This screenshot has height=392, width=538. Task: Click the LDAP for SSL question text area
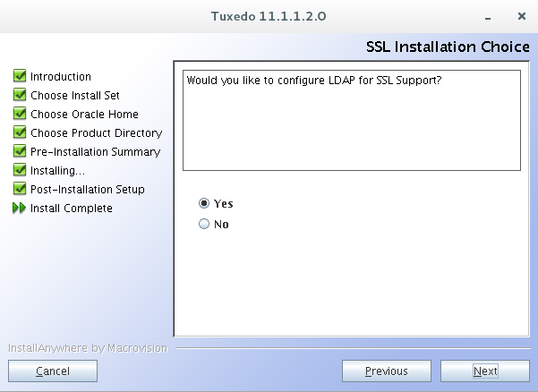tap(351, 119)
